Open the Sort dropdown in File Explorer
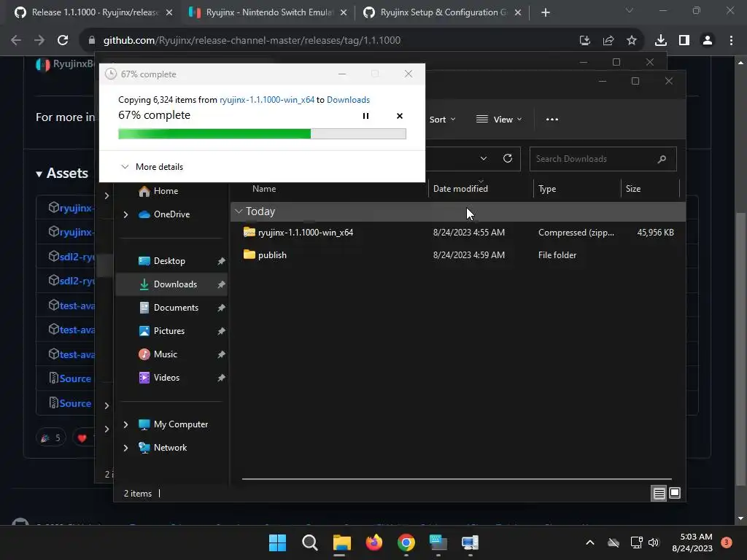Image resolution: width=747 pixels, height=560 pixels. click(x=442, y=120)
